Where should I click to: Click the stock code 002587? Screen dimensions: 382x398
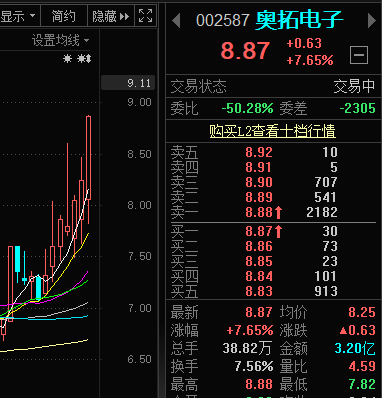point(222,21)
